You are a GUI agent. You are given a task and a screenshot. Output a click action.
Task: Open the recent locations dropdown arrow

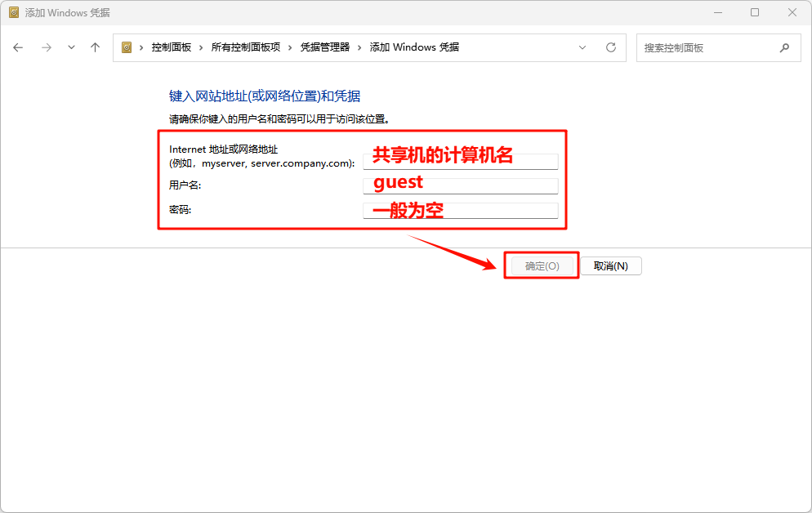[71, 47]
